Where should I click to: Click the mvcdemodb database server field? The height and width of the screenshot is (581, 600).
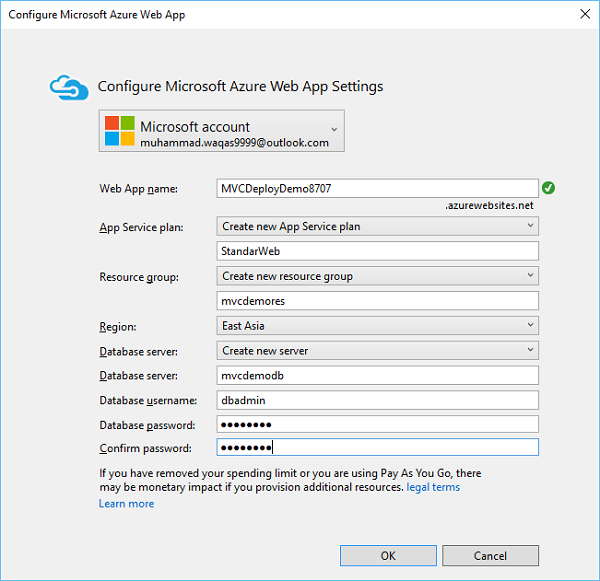[x=377, y=376]
